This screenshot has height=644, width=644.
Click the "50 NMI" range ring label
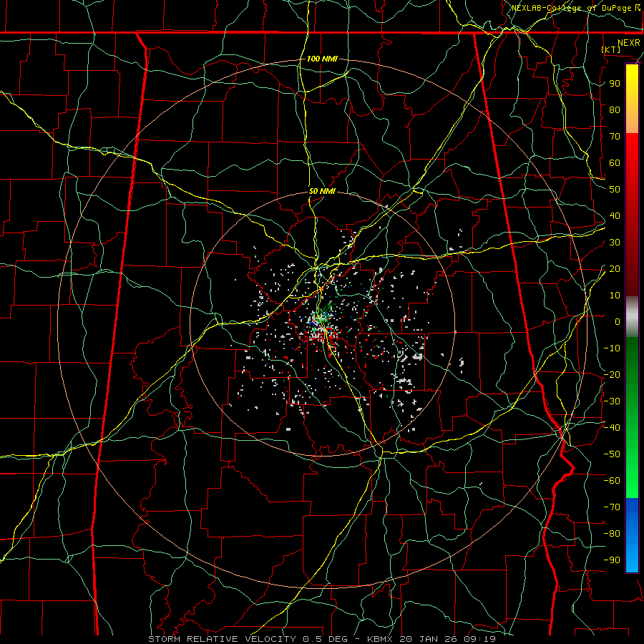coord(322,191)
